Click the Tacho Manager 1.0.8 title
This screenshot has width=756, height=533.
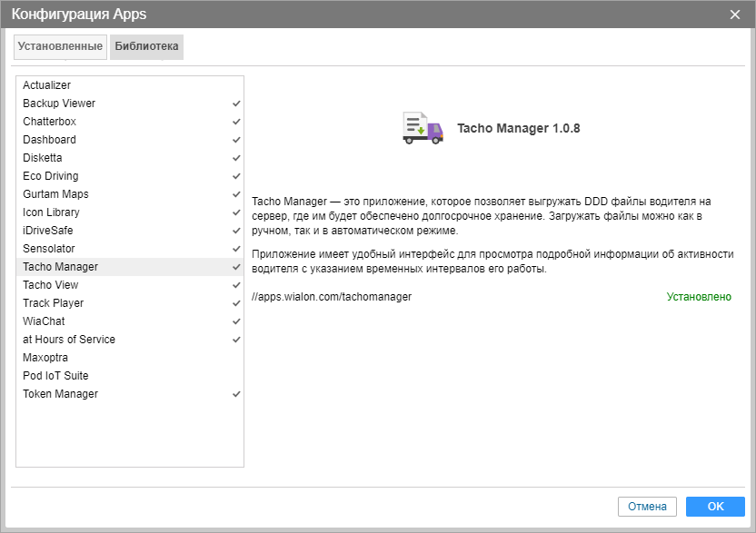pos(518,128)
